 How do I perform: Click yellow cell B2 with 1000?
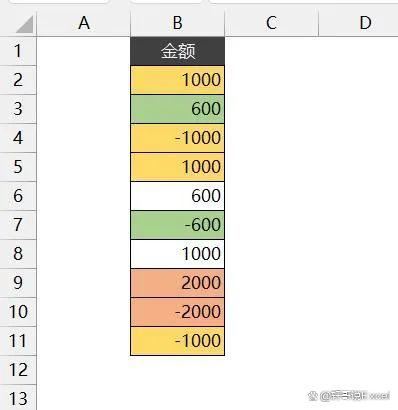(178, 80)
